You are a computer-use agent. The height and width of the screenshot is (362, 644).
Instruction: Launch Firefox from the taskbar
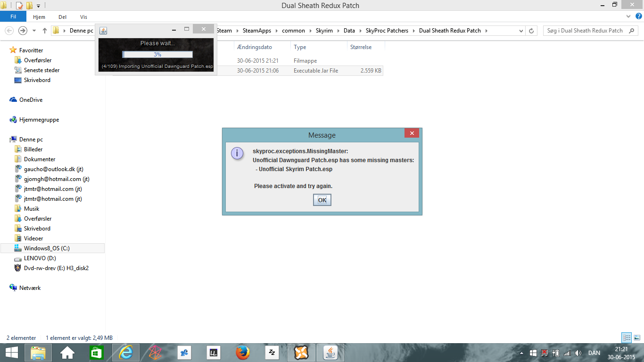coord(243,352)
